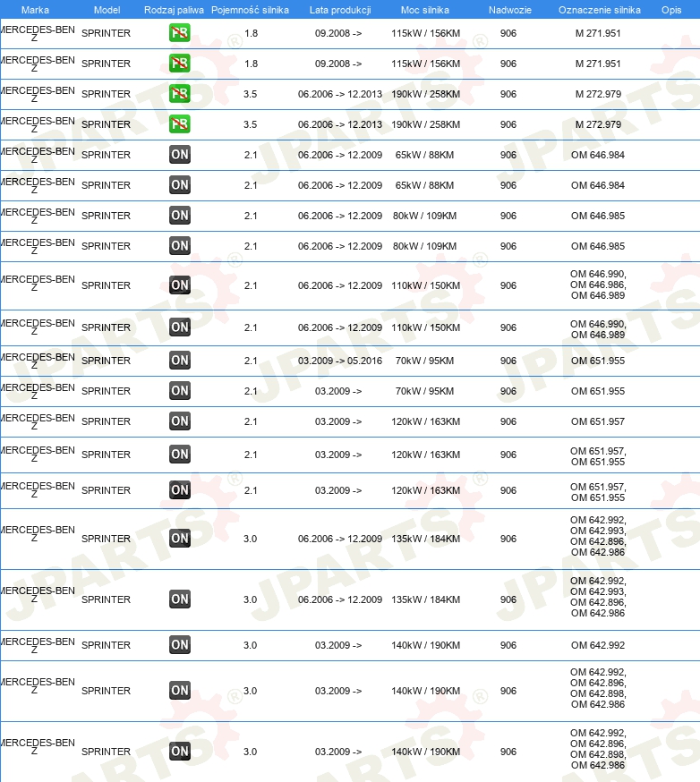This screenshot has width=700, height=782.
Task: Click ON icon in the row with only OM 642.992
Action: (x=180, y=644)
